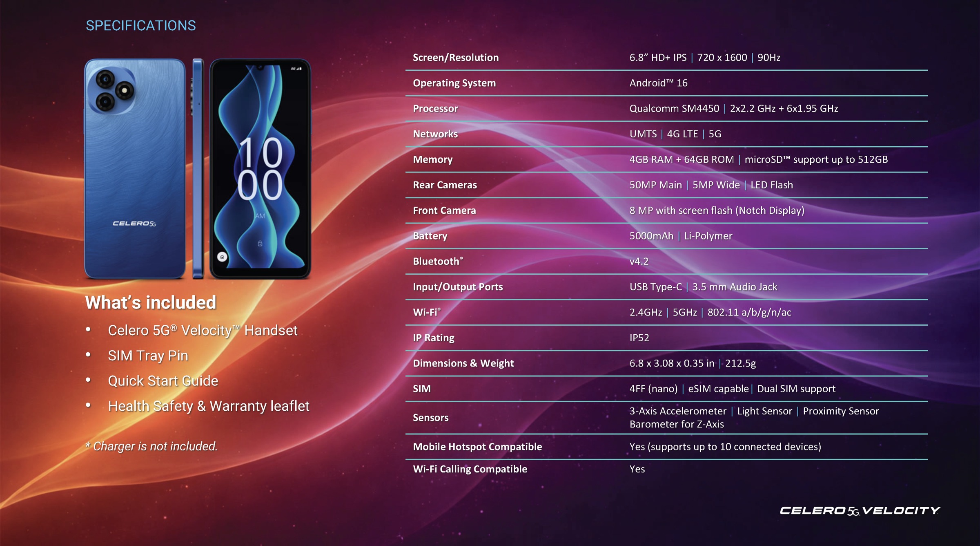The image size is (980, 546).
Task: Click the "Qualcomm SM4450" processor value
Action: click(674, 108)
